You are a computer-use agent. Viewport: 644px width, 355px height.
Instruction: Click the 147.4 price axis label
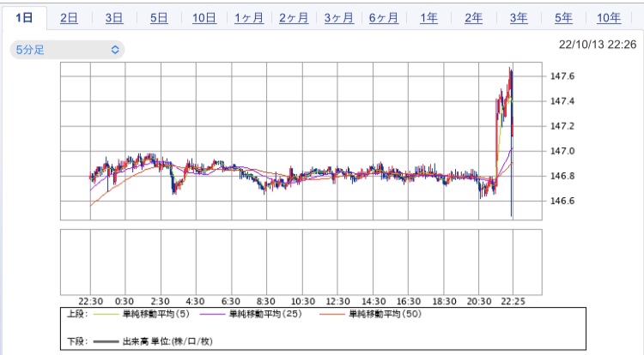562,101
